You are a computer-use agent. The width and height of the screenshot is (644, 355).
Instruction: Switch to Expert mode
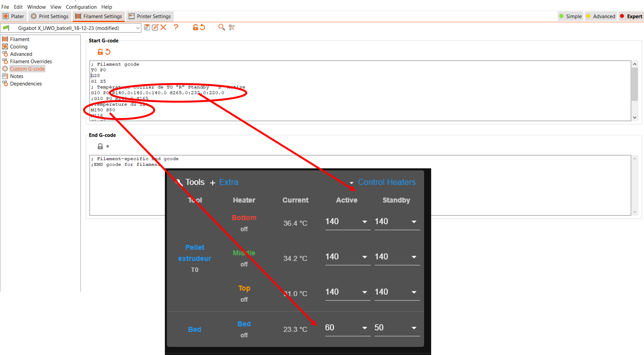pos(631,16)
